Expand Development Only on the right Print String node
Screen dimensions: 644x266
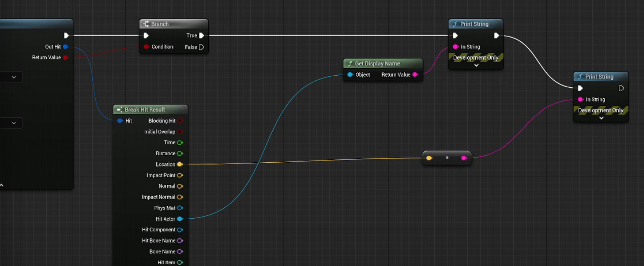[601, 118]
